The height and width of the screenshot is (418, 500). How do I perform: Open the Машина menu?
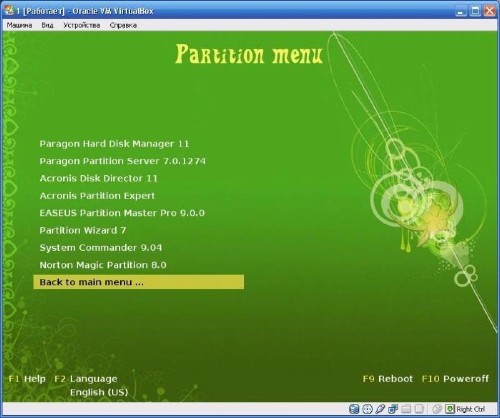pyautogui.click(x=19, y=25)
